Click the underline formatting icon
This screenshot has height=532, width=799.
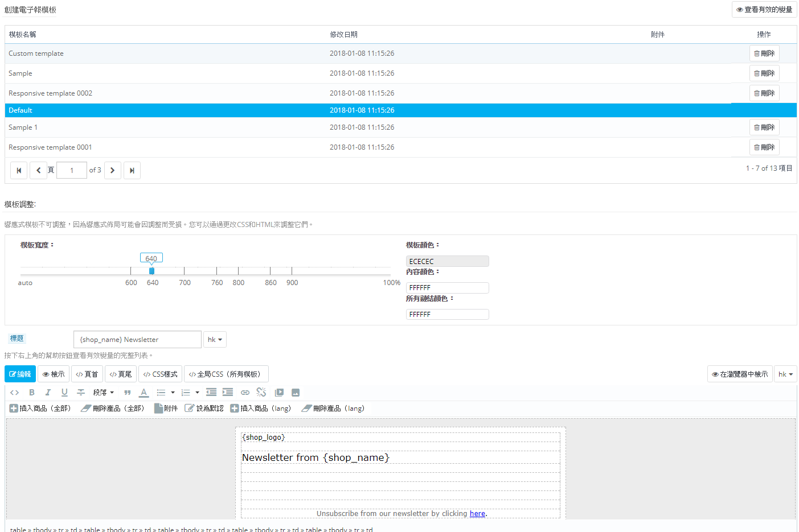[x=64, y=393]
